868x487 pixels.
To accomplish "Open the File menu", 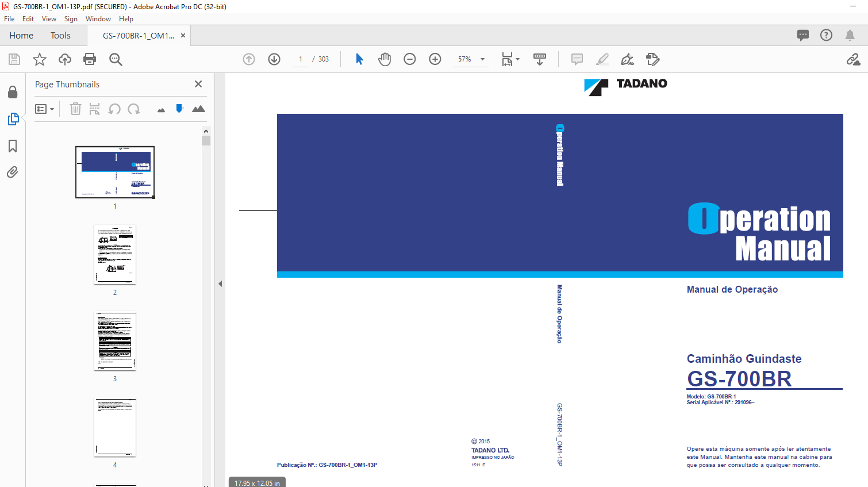I will tap(9, 19).
